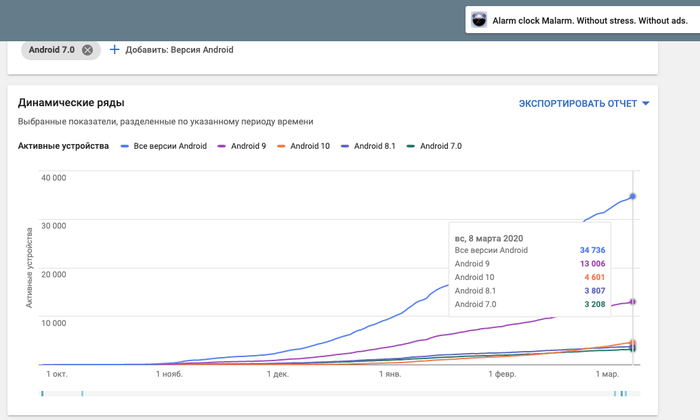Click the Alarm clock Malarm app icon
700x420 pixels.
click(479, 20)
